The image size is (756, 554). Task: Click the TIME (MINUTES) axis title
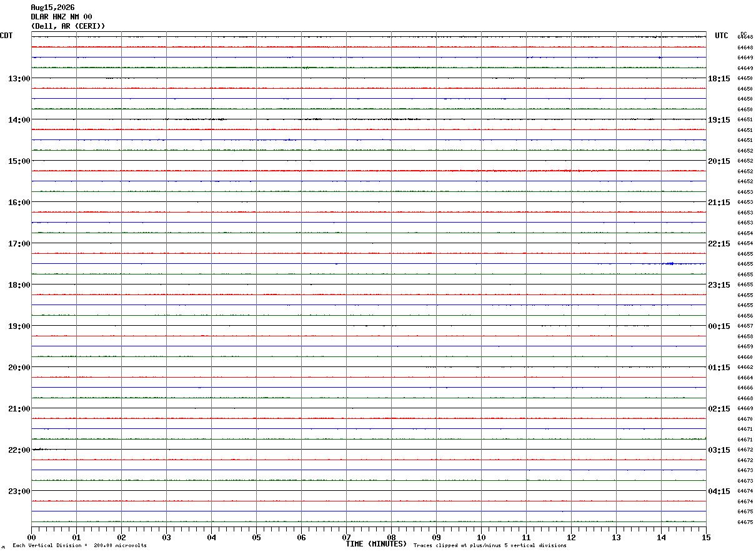(376, 544)
